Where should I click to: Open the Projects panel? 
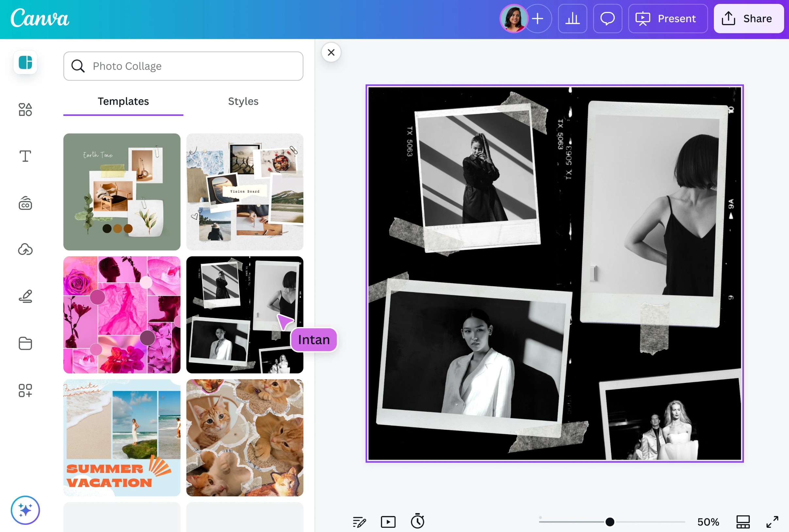coord(25,343)
